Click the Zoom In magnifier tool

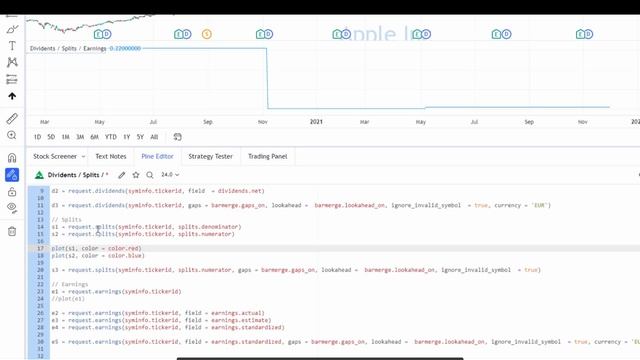pos(12,135)
